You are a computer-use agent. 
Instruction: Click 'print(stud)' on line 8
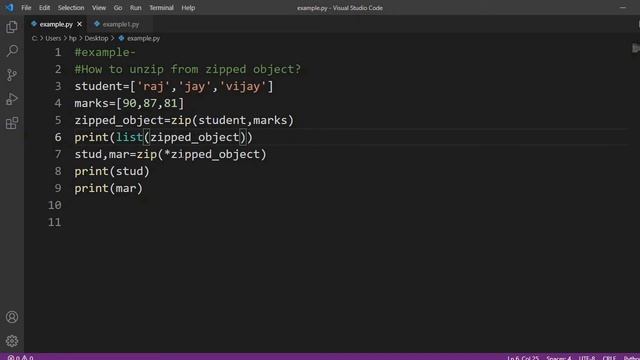tap(112, 171)
